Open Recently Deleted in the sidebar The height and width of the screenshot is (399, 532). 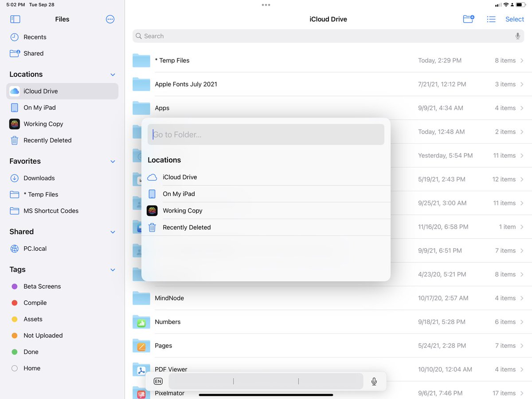tap(62, 140)
